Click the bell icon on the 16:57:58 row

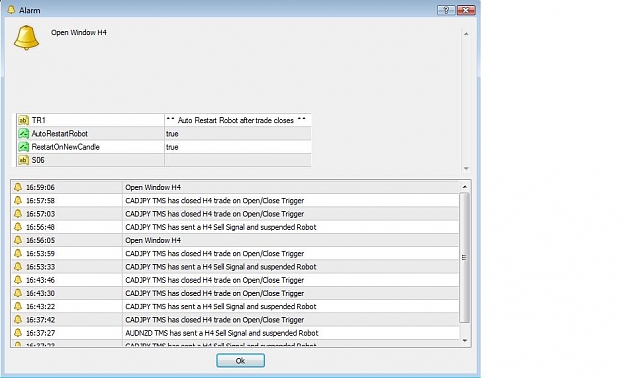pyautogui.click(x=18, y=200)
